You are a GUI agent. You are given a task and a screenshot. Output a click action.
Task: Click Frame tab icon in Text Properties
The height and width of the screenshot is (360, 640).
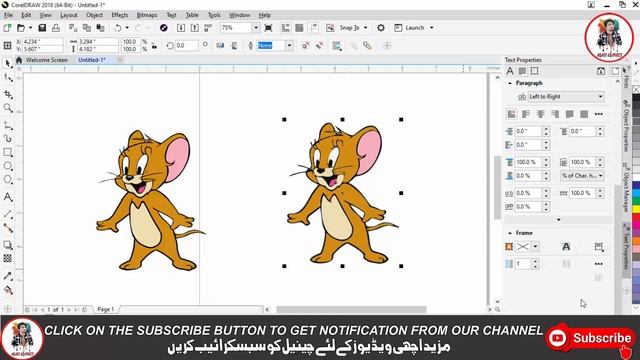(x=534, y=71)
